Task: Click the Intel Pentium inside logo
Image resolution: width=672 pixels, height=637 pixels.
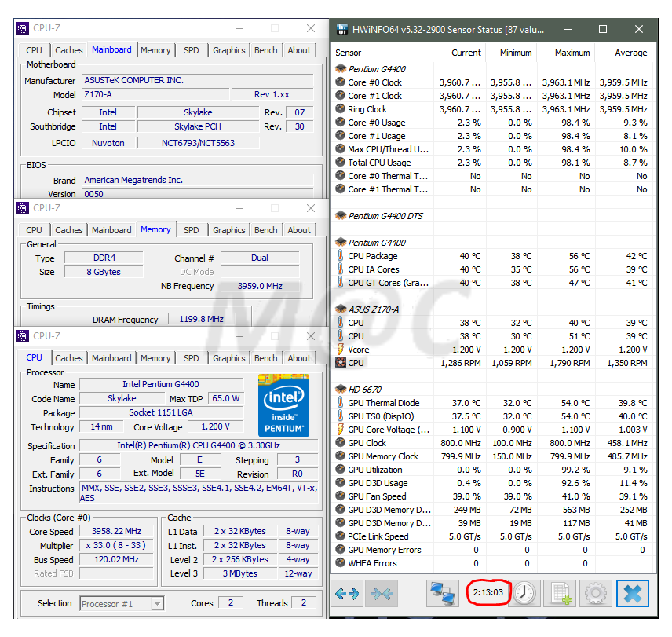Action: [283, 405]
